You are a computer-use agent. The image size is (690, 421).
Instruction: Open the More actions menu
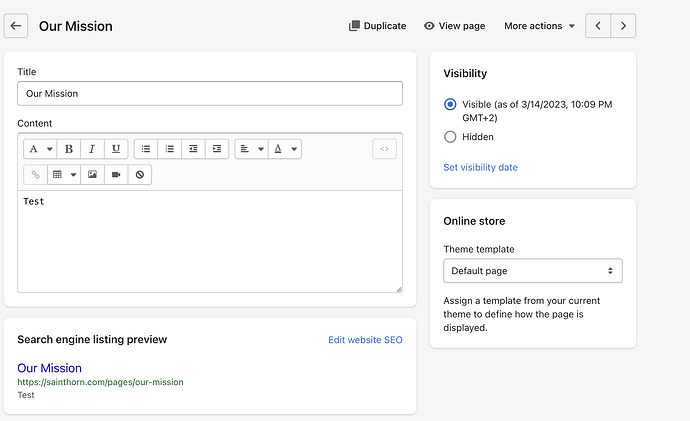pos(539,26)
